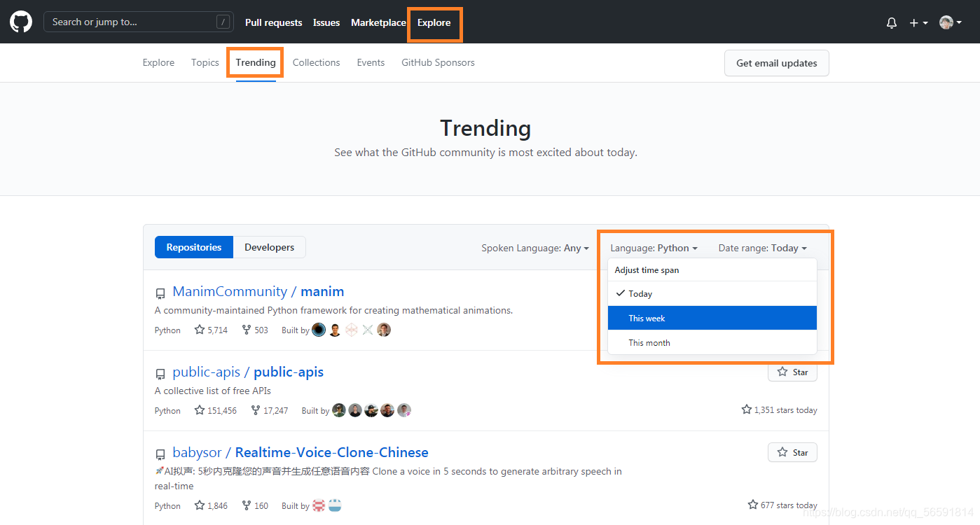Viewport: 980px width, 525px height.
Task: Open the plus create-new menu
Action: point(918,22)
